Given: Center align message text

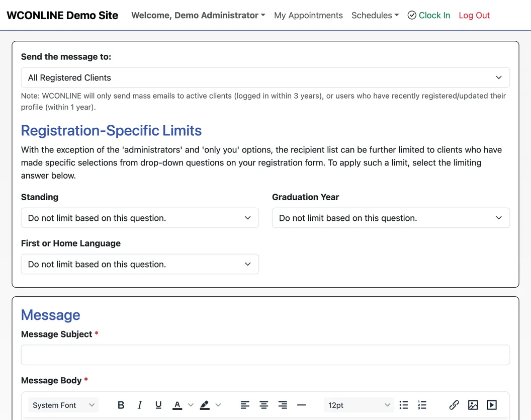Looking at the screenshot, I should (x=264, y=405).
